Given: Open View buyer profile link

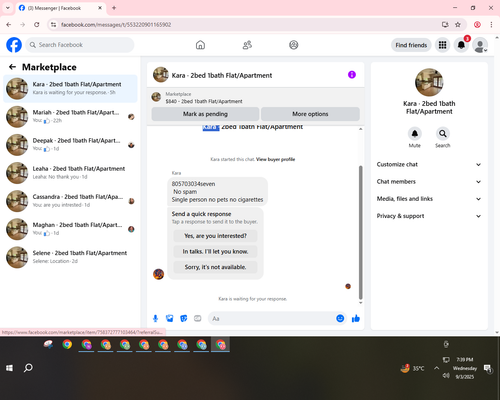Looking at the screenshot, I should pyautogui.click(x=275, y=159).
